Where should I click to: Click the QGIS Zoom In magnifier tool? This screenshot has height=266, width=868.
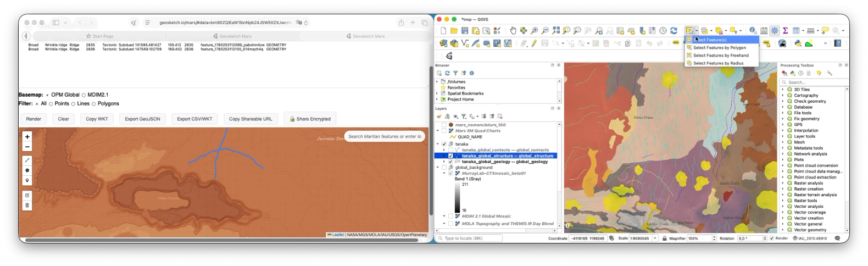click(x=534, y=31)
